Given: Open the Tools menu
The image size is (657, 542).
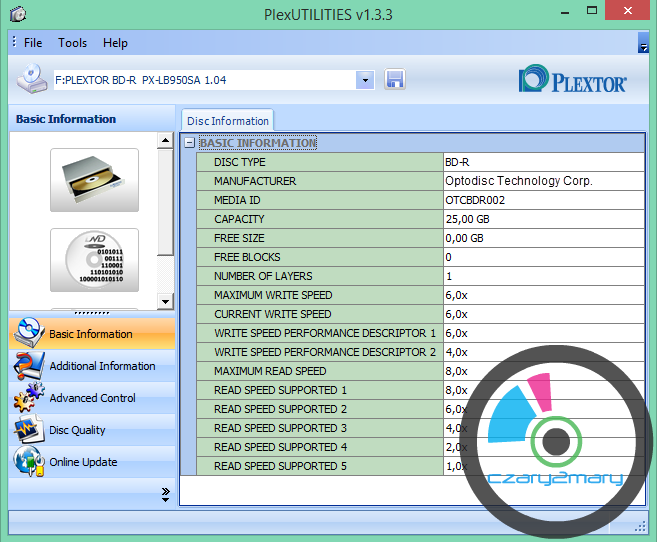Looking at the screenshot, I should (x=72, y=43).
